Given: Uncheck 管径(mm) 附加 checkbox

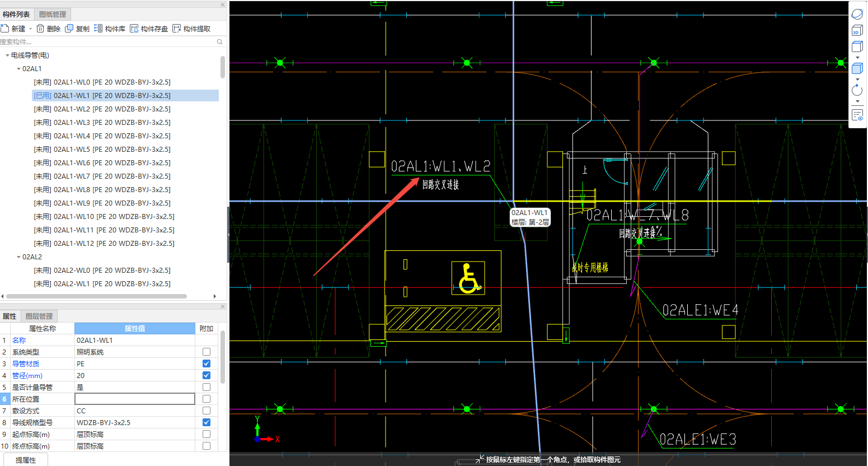Looking at the screenshot, I should (x=207, y=375).
